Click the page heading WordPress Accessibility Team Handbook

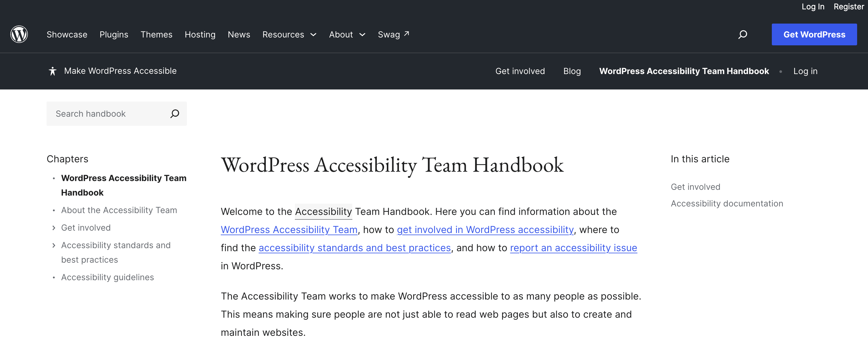click(x=392, y=165)
